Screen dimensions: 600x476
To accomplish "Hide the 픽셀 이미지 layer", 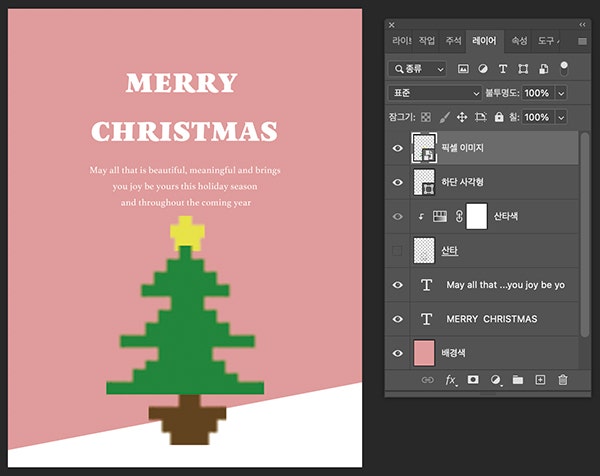I will pyautogui.click(x=398, y=149).
